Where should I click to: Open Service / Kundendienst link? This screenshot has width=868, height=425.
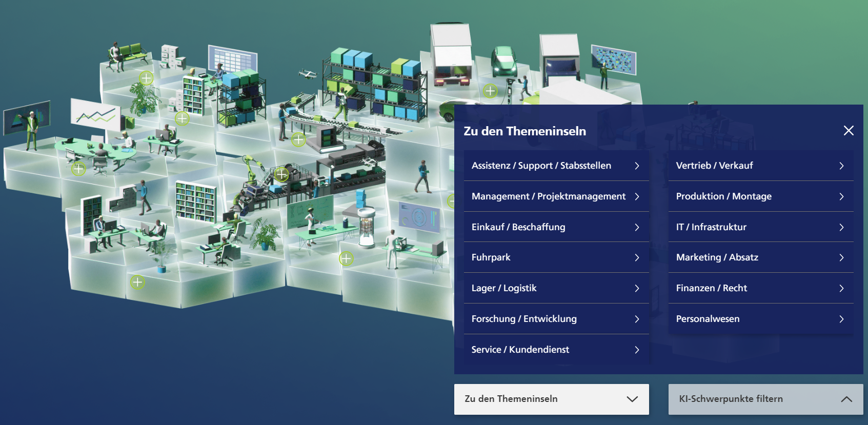pos(520,350)
